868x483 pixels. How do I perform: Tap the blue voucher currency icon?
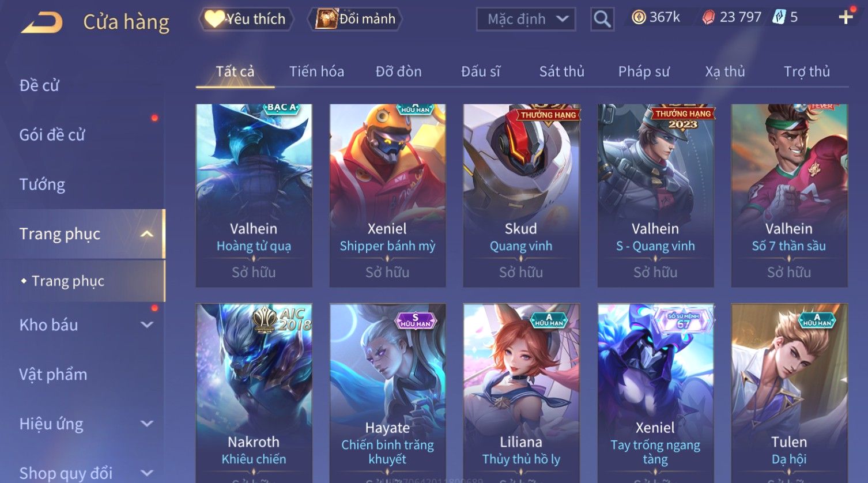tap(779, 17)
